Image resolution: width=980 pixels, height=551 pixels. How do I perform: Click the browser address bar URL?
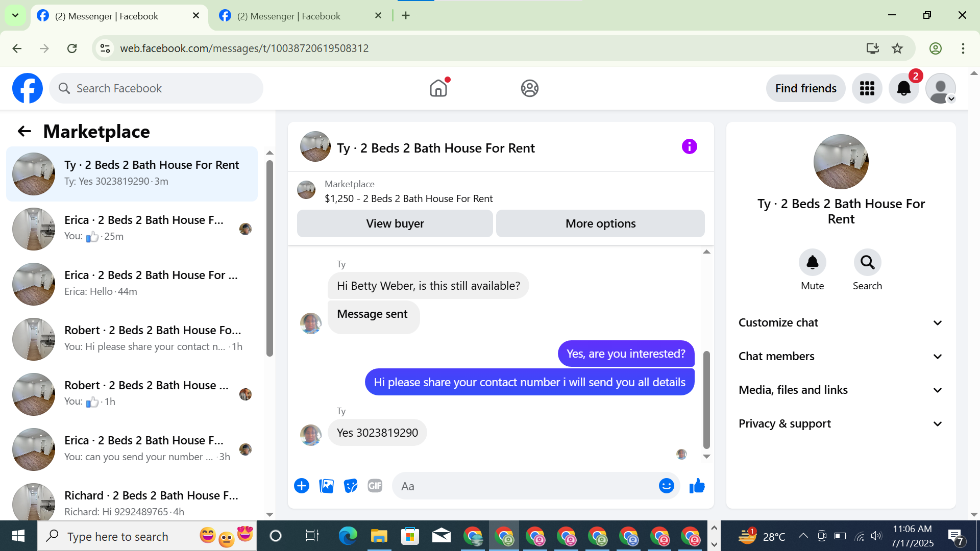pyautogui.click(x=244, y=48)
